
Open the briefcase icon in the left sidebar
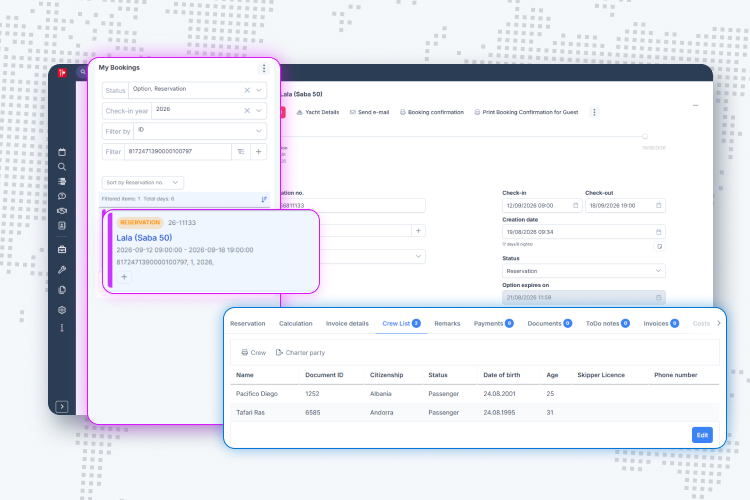(62, 250)
